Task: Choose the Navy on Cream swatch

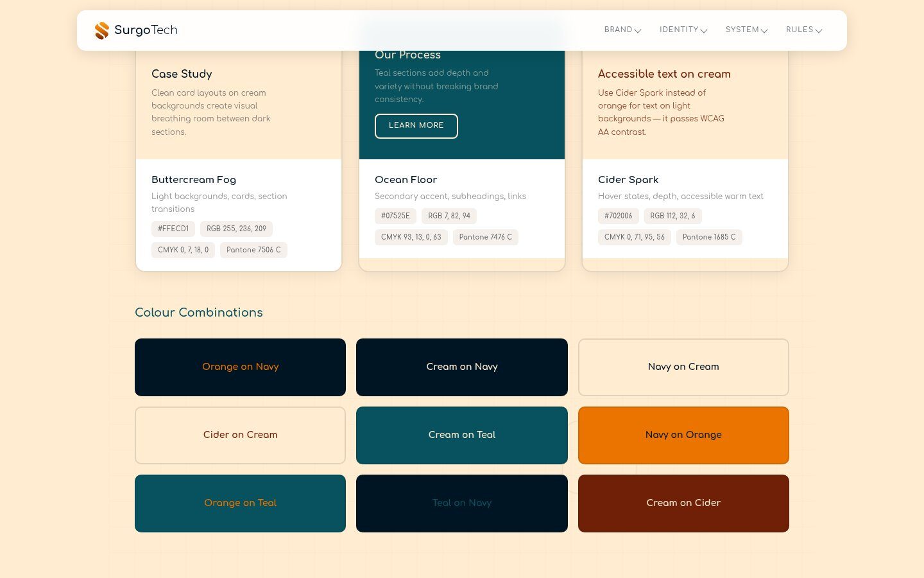Action: pyautogui.click(x=683, y=367)
